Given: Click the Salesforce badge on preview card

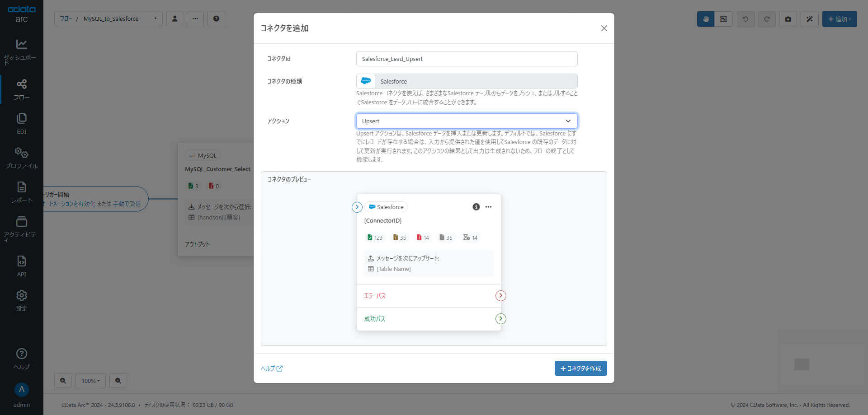Looking at the screenshot, I should pos(386,207).
